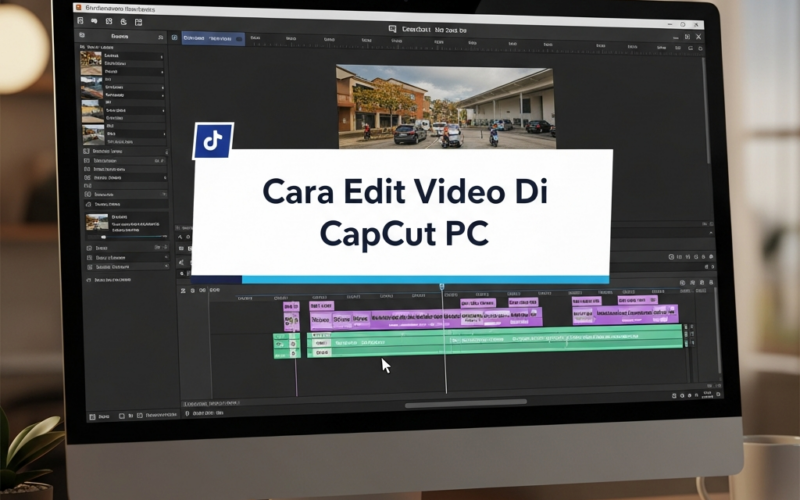Click the first icon in the bottom-left status bar
The height and width of the screenshot is (500, 800).
92,417
